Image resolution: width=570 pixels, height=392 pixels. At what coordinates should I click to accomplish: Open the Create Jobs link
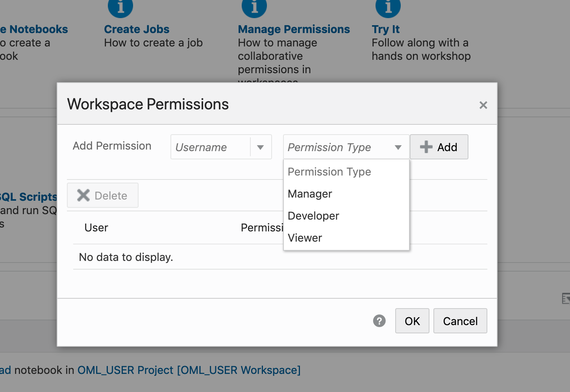point(137,29)
